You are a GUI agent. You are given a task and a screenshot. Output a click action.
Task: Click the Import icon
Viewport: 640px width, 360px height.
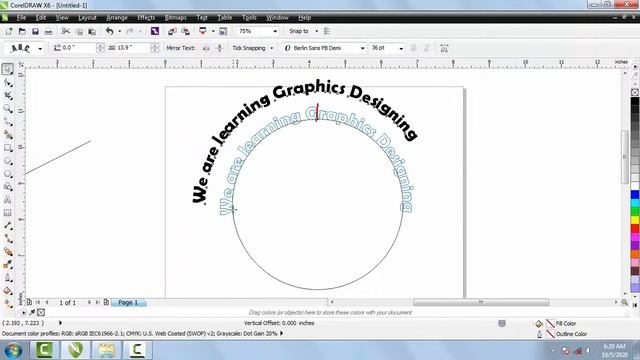[x=172, y=31]
